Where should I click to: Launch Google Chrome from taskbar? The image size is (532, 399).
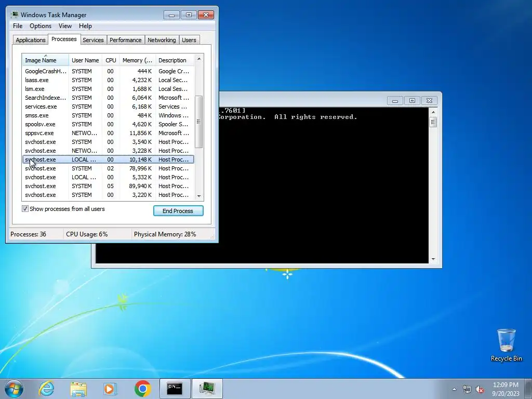coord(143,389)
